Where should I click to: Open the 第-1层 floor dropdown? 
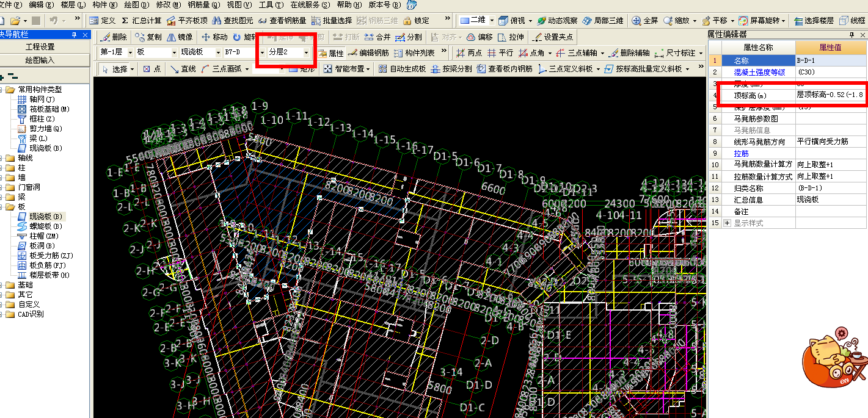point(129,52)
